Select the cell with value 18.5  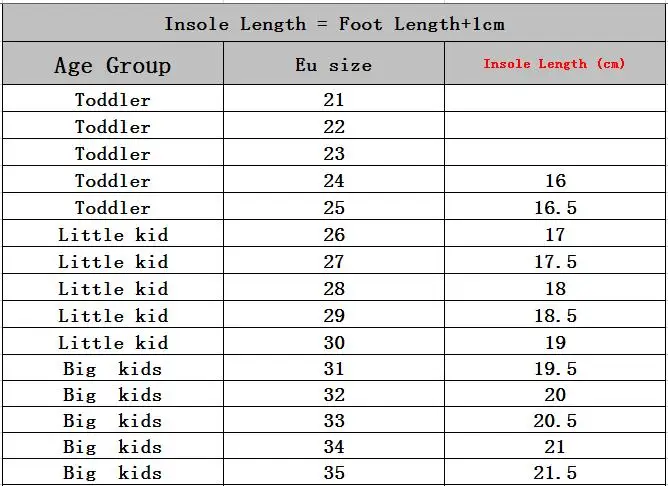click(555, 314)
